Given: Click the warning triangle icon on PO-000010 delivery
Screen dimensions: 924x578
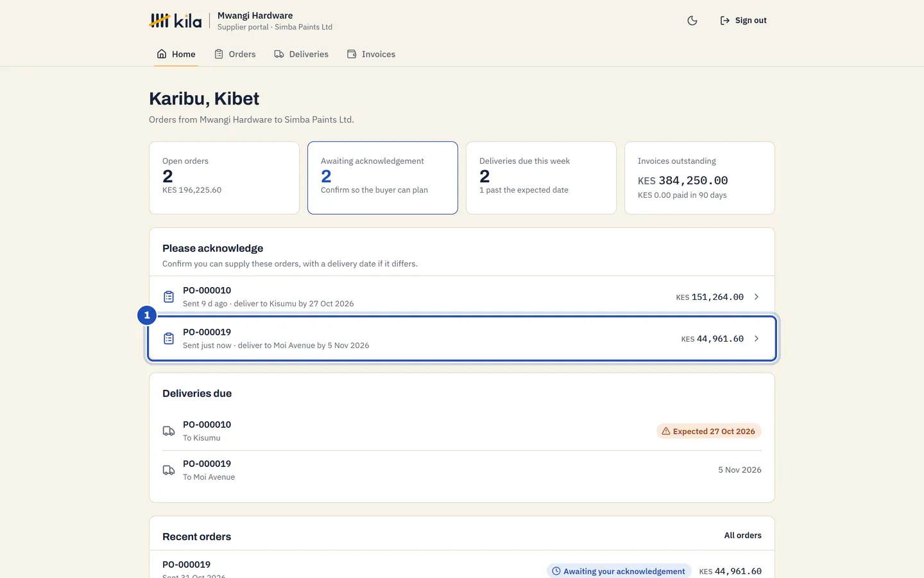Looking at the screenshot, I should [666, 431].
